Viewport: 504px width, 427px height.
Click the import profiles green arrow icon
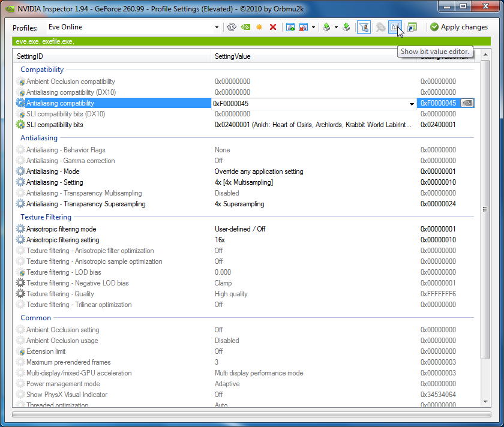(x=346, y=27)
